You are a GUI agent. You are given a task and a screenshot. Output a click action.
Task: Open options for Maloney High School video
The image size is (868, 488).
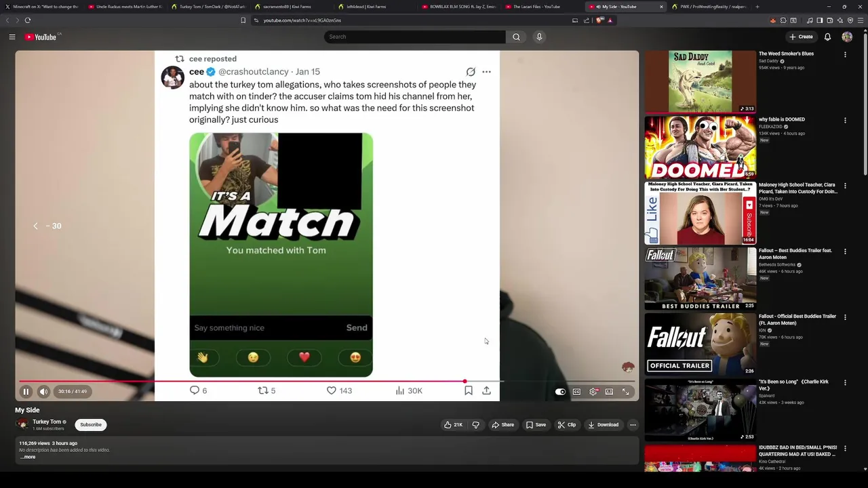(x=845, y=186)
